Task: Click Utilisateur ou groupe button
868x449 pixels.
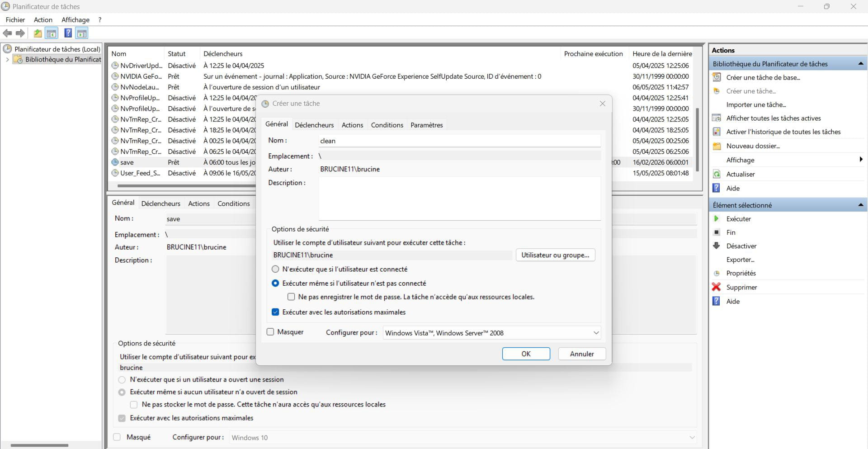Action: [x=555, y=255]
